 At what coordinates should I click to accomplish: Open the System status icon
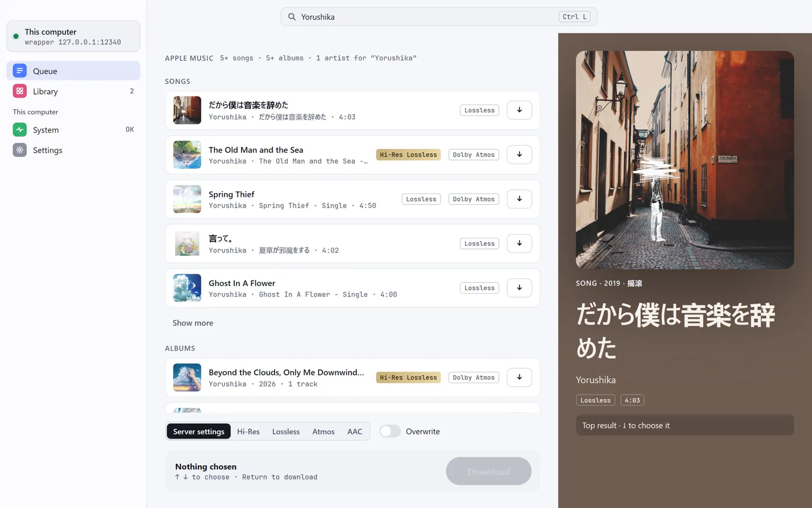pyautogui.click(x=20, y=130)
